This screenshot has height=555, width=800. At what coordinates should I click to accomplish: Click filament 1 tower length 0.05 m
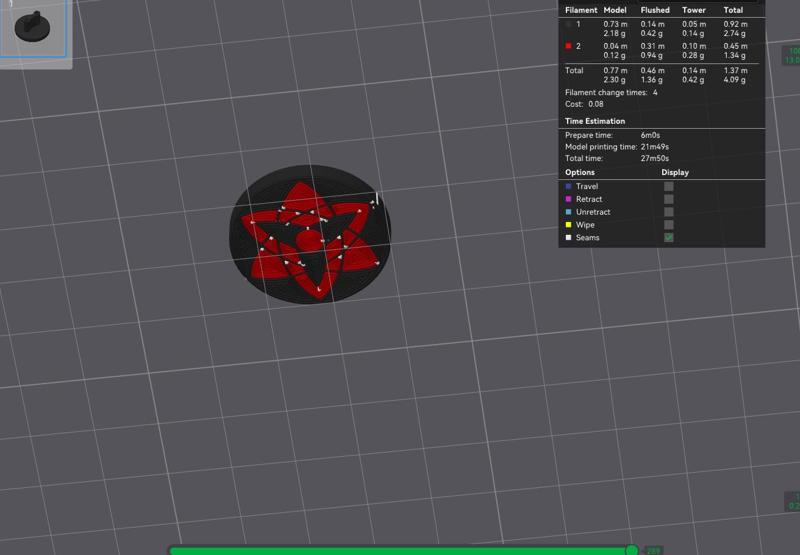[x=694, y=24]
